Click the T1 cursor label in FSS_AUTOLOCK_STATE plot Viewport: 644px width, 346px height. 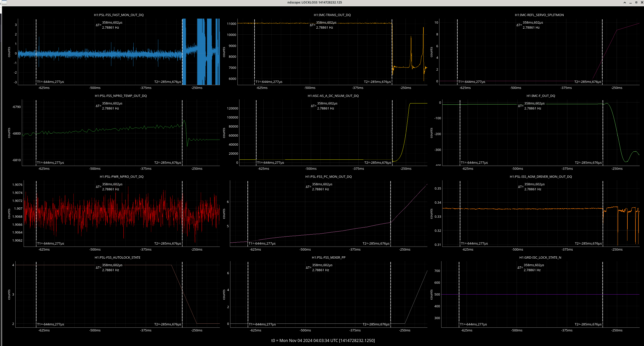click(x=51, y=324)
